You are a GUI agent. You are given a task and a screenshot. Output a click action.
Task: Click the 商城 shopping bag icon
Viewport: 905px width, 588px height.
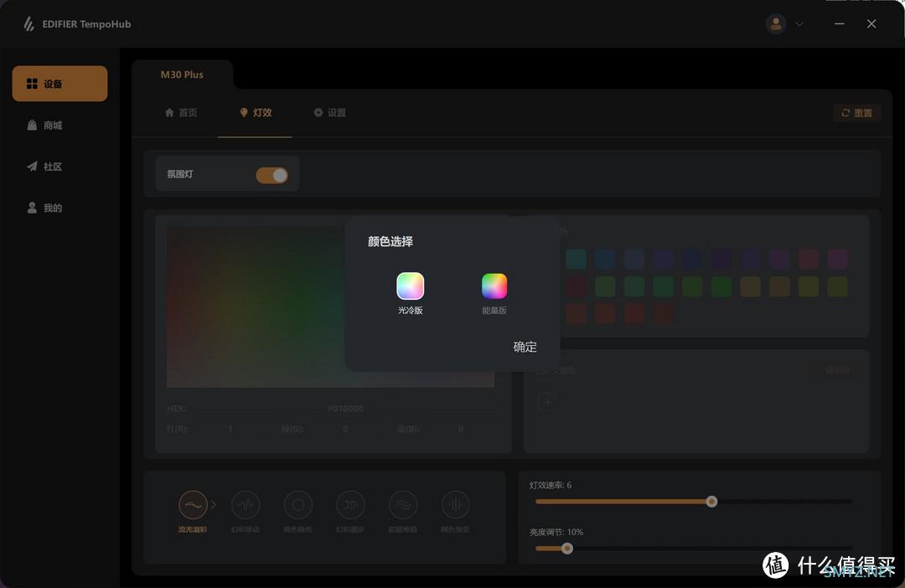[x=33, y=125]
